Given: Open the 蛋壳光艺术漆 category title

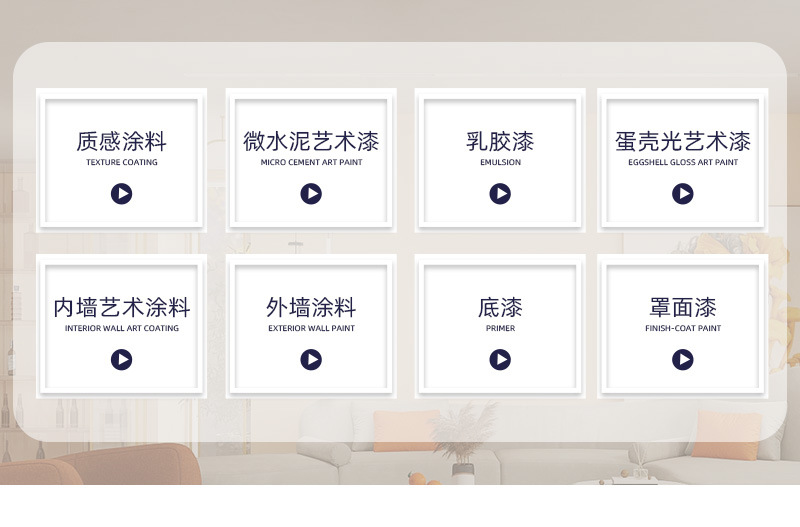Looking at the screenshot, I should point(683,141).
